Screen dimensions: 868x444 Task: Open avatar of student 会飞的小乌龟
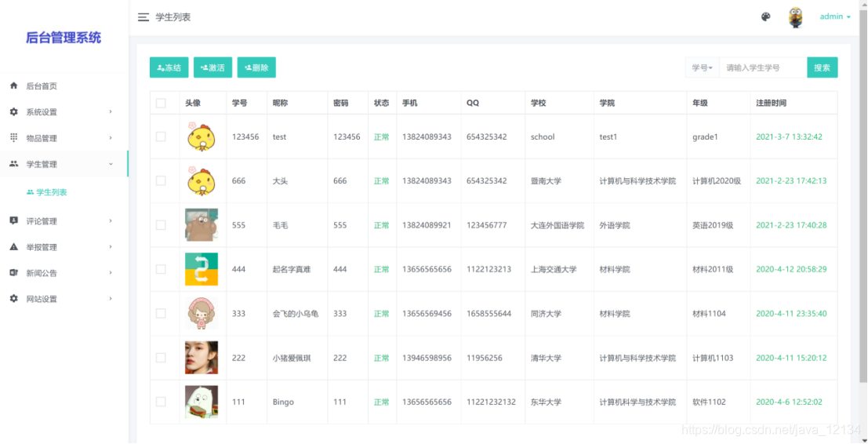pyautogui.click(x=202, y=313)
